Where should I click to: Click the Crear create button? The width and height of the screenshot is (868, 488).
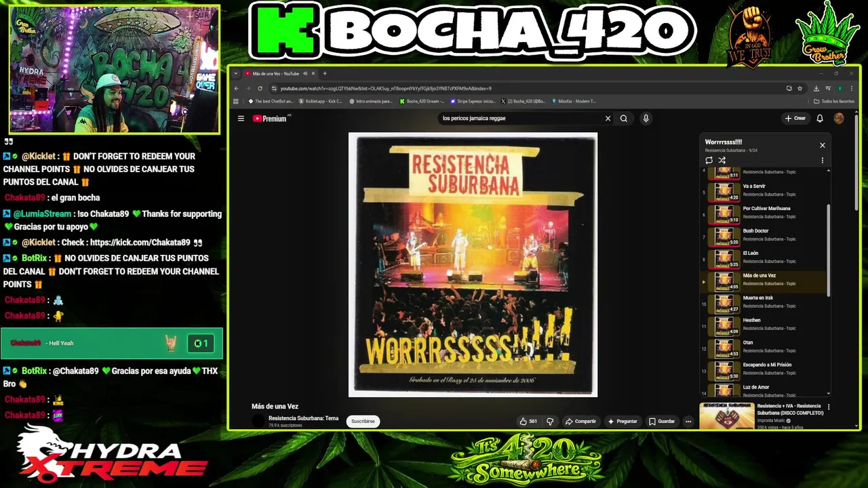click(x=795, y=119)
